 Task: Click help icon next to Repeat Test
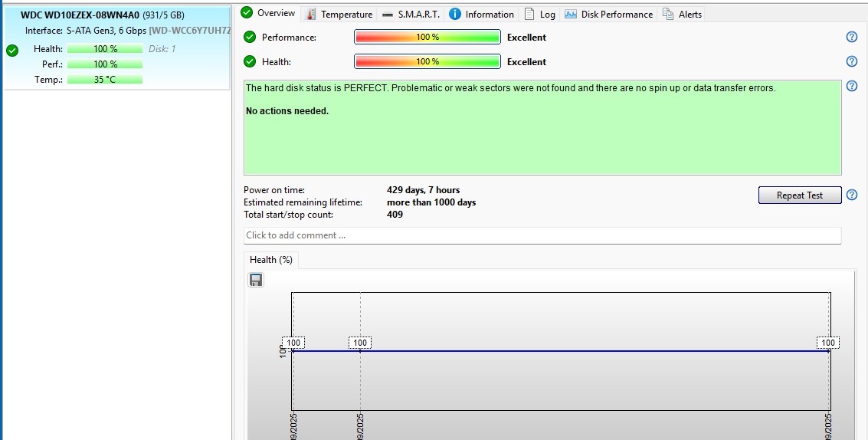tap(851, 195)
